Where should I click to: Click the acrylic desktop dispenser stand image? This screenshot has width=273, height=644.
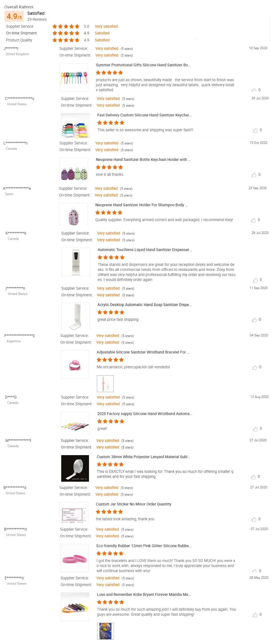[76, 317]
